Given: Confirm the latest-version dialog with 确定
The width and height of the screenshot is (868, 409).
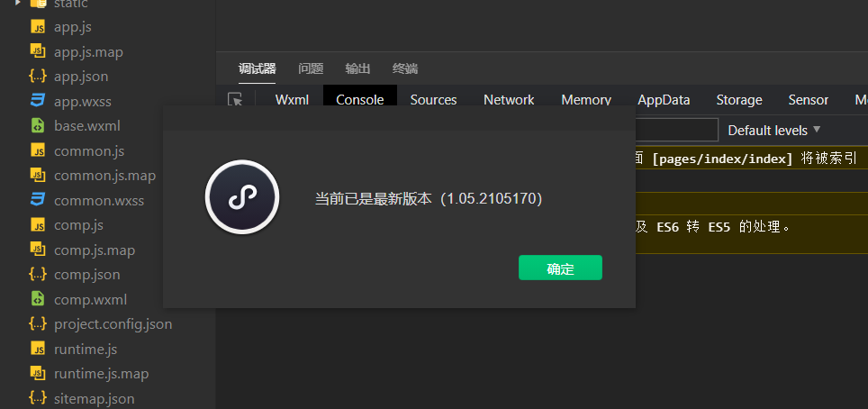Looking at the screenshot, I should point(560,268).
